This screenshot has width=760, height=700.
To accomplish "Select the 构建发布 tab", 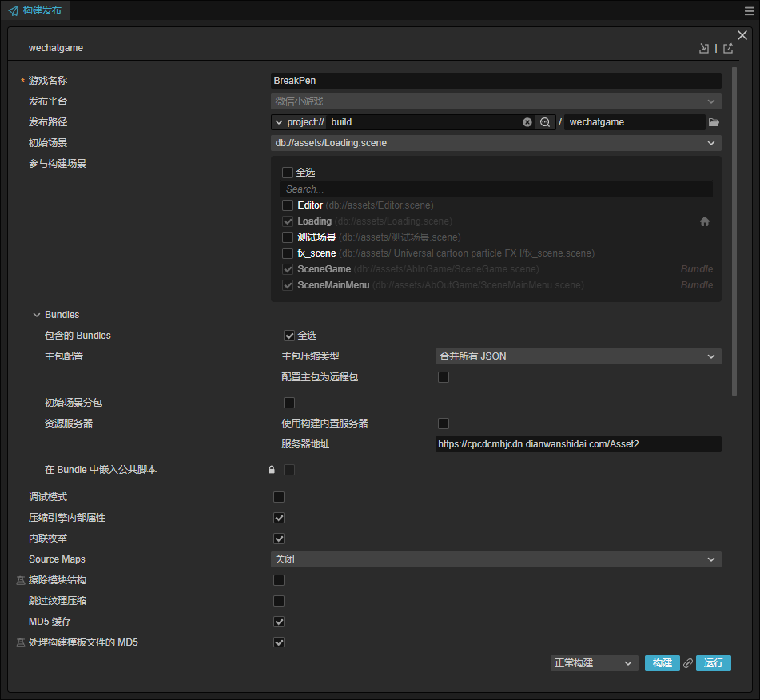I will [x=35, y=10].
